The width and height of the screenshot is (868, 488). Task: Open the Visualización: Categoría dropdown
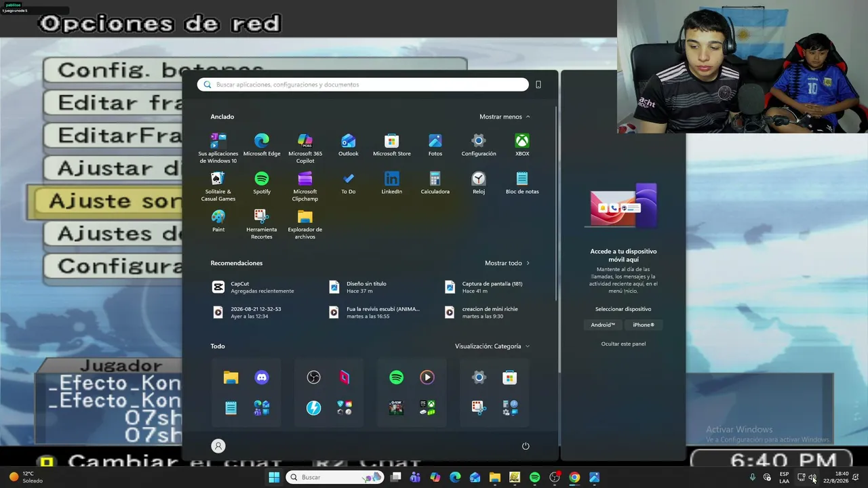click(493, 346)
